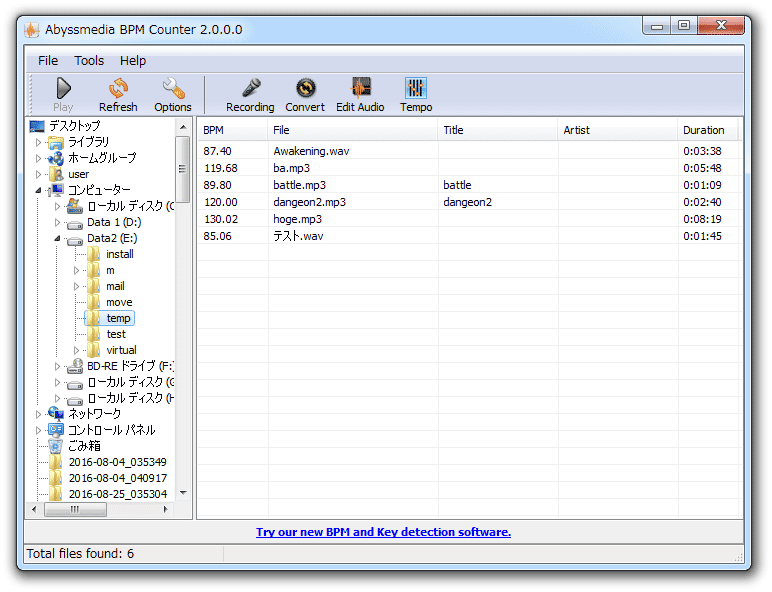772x592 pixels.
Task: Select the virtual folder icon
Action: point(94,350)
